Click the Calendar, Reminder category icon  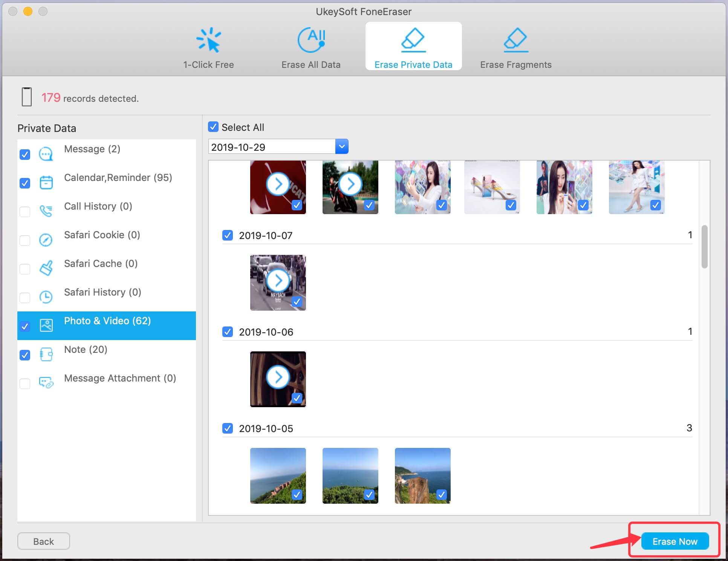pos(46,183)
